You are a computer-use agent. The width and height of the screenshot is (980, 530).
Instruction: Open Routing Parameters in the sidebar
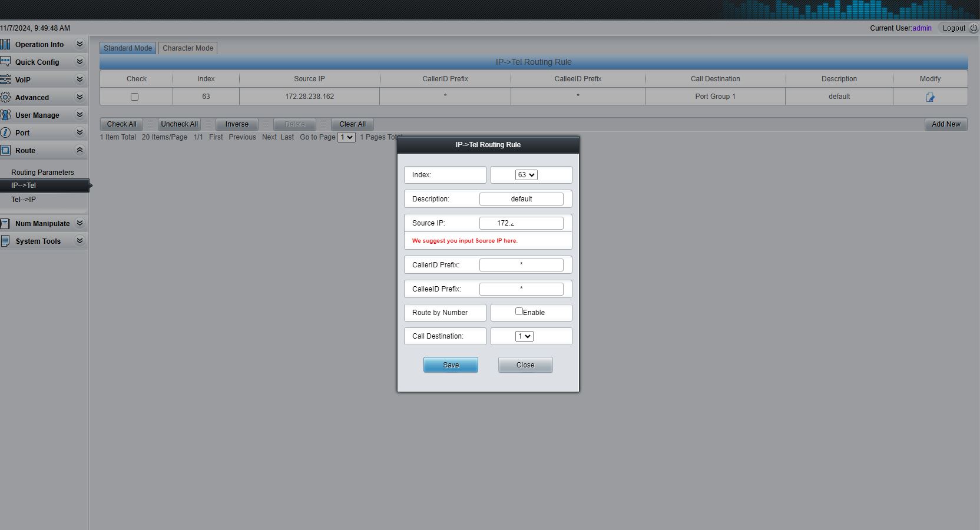pyautogui.click(x=42, y=173)
